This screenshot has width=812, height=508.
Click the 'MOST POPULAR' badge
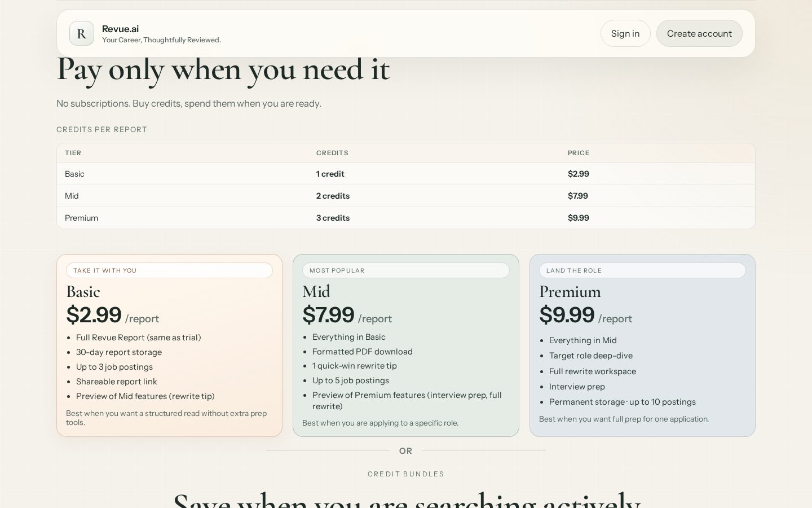pos(406,270)
